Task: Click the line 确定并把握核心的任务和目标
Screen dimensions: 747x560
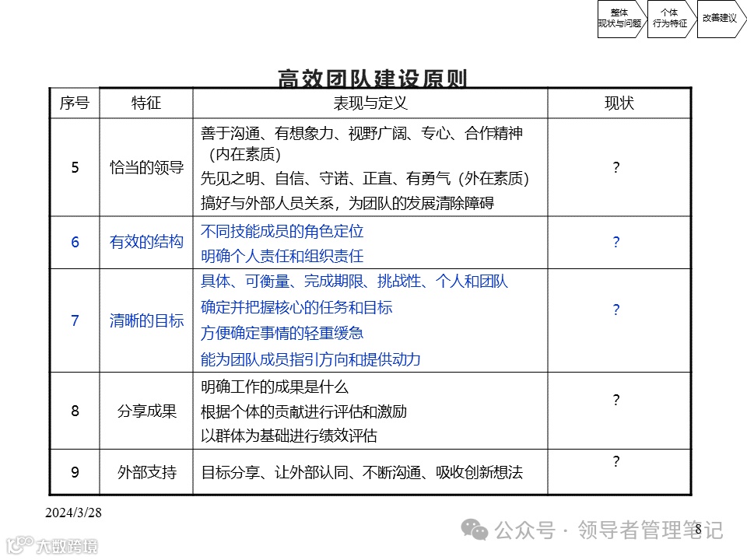Action: coord(296,308)
